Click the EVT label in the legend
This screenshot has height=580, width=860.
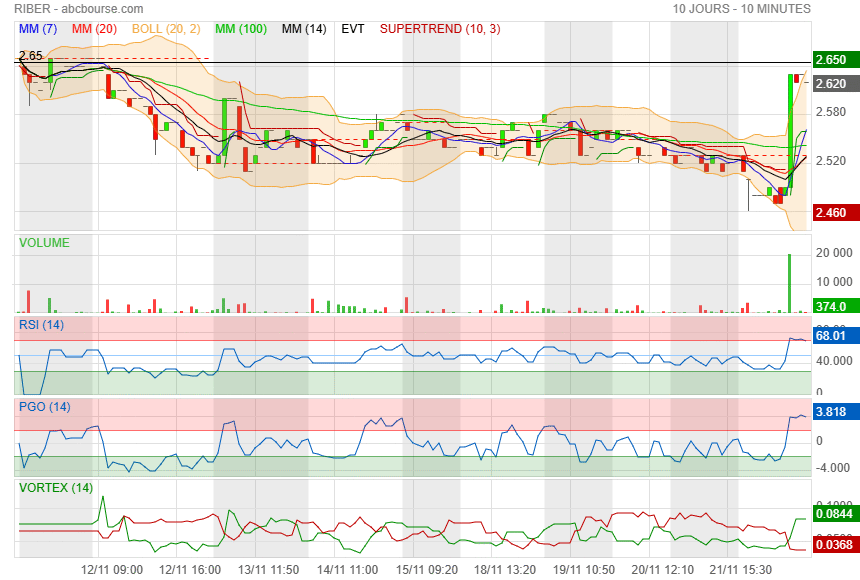pyautogui.click(x=353, y=29)
